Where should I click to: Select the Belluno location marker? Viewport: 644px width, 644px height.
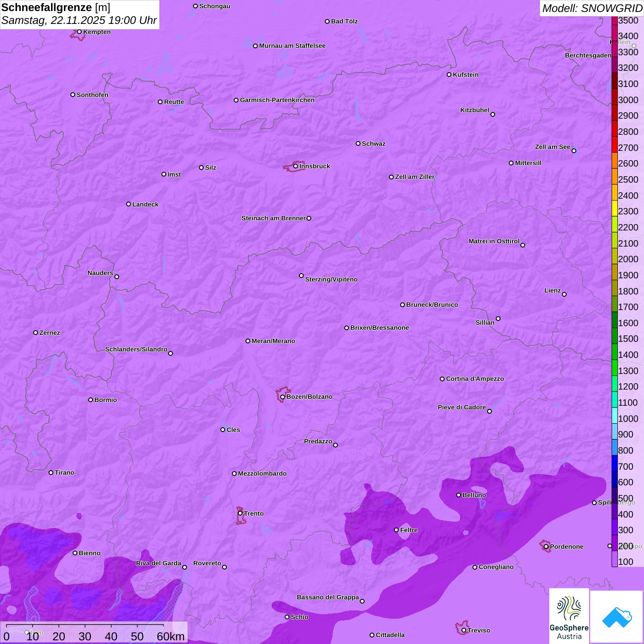pos(458,495)
